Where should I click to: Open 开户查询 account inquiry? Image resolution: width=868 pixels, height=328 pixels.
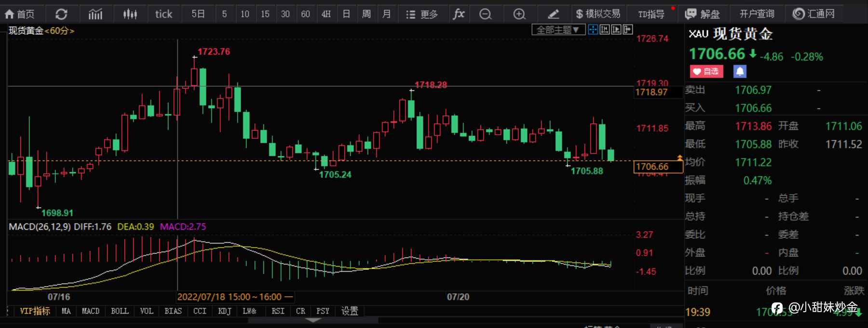757,14
